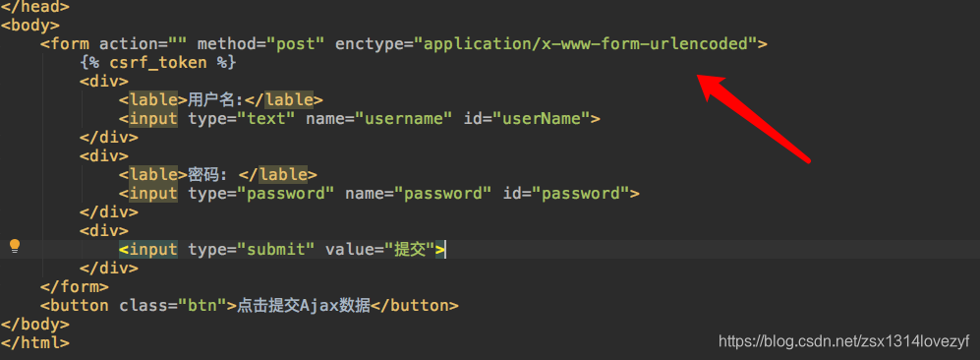Click the 用户名: label text
The width and height of the screenshot is (980, 360).
click(216, 100)
